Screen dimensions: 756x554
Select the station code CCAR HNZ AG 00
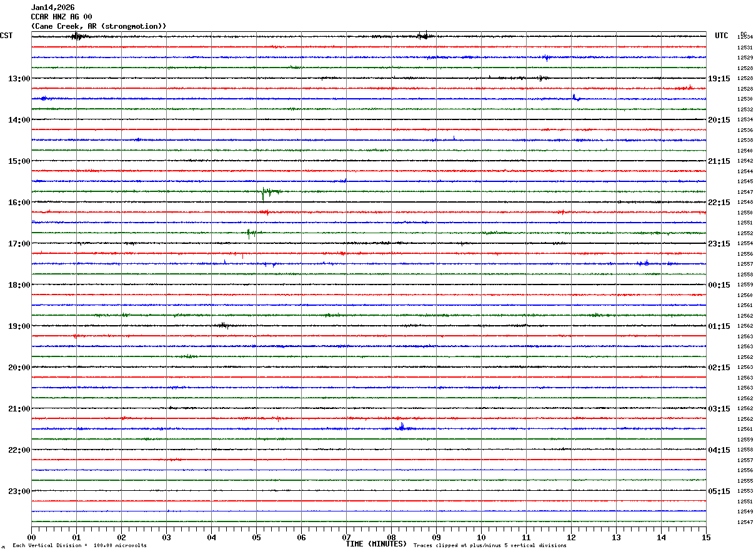point(62,17)
